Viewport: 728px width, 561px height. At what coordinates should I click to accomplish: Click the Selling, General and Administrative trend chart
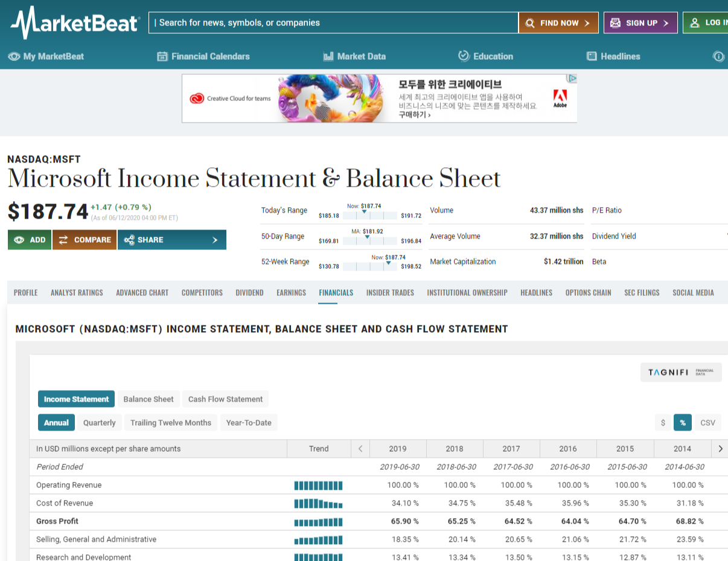click(318, 540)
